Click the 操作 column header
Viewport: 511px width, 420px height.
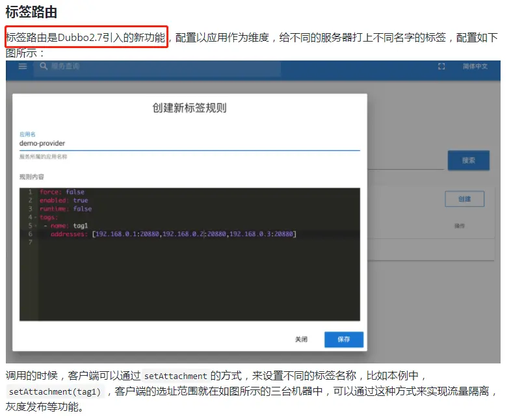coord(460,226)
